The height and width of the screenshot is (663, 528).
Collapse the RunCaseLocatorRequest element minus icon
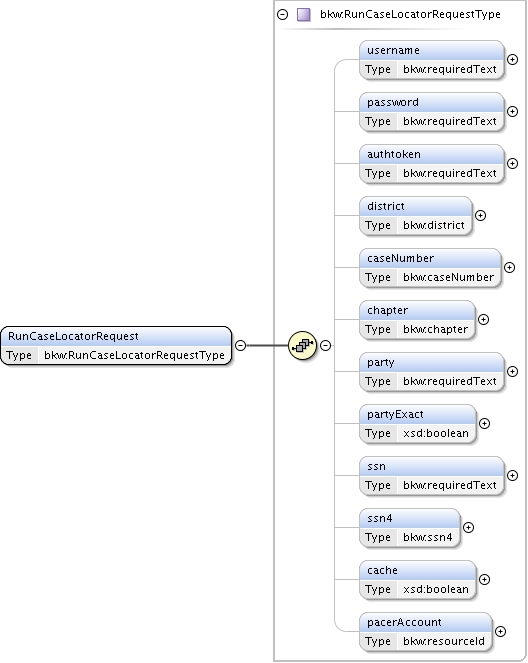240,345
